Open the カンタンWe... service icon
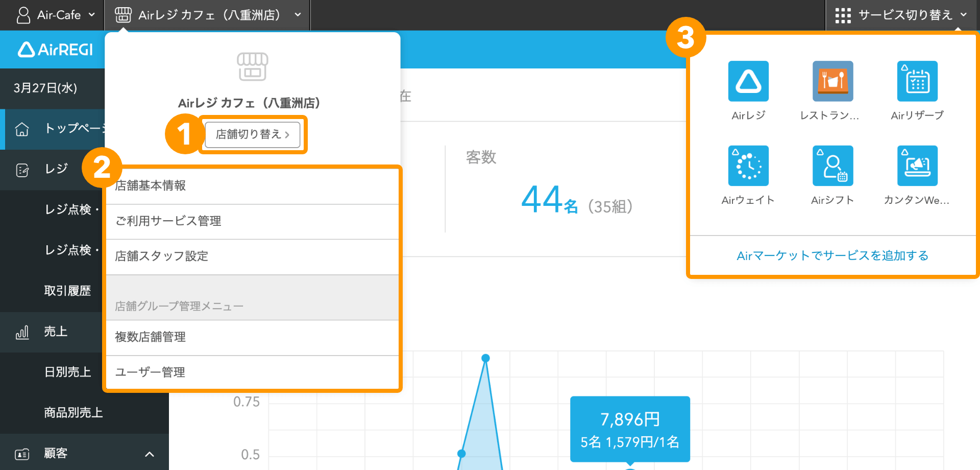 917,166
